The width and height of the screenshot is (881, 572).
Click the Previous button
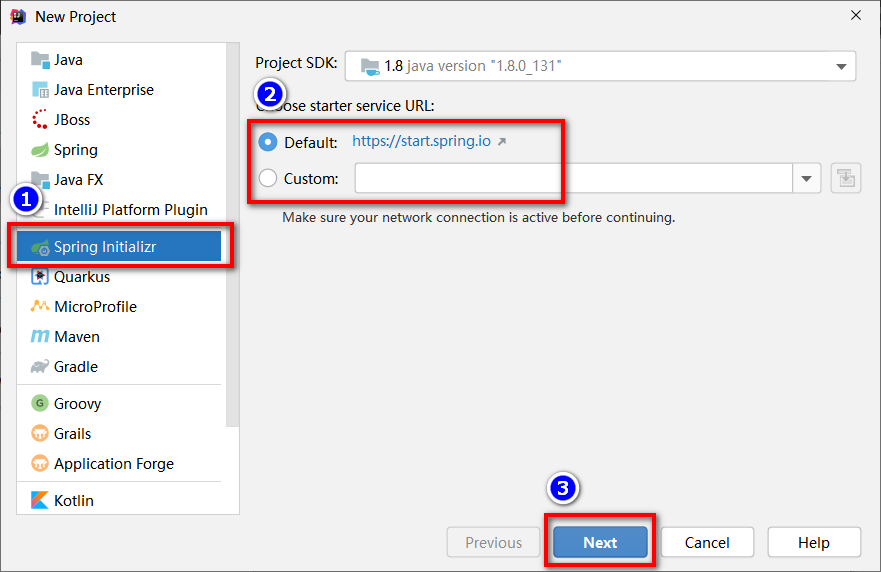[x=493, y=542]
